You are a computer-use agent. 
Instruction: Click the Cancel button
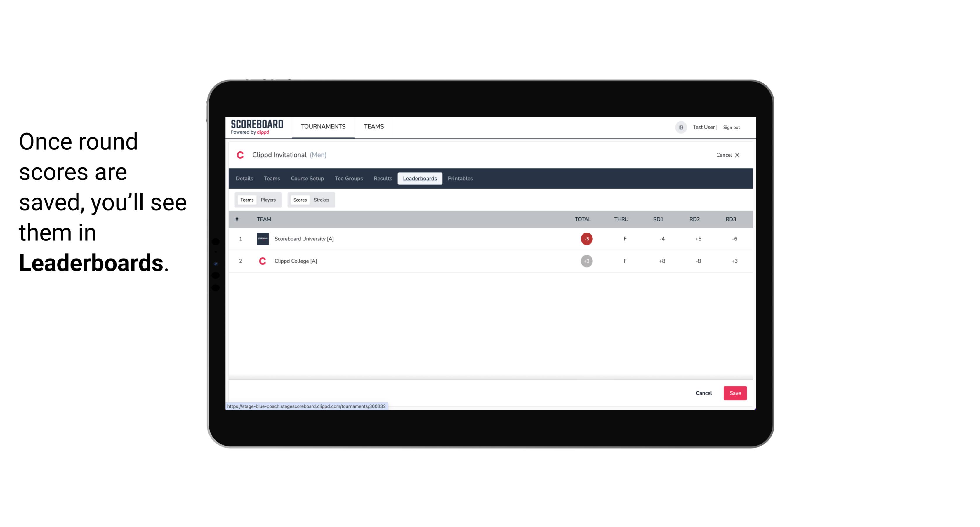(x=703, y=393)
